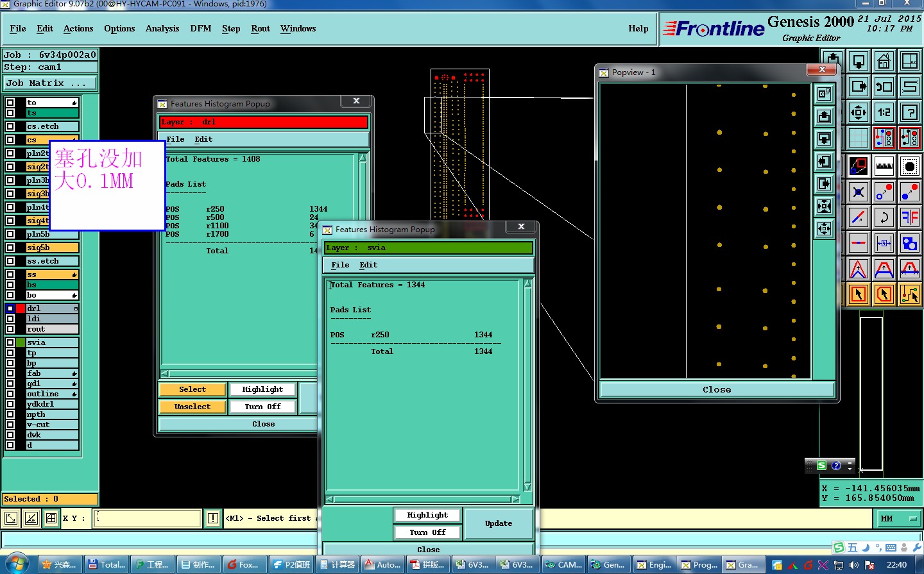Image resolution: width=924 pixels, height=574 pixels.
Task: Click the right arrow of svia horizontal scrollbar
Action: [515, 499]
